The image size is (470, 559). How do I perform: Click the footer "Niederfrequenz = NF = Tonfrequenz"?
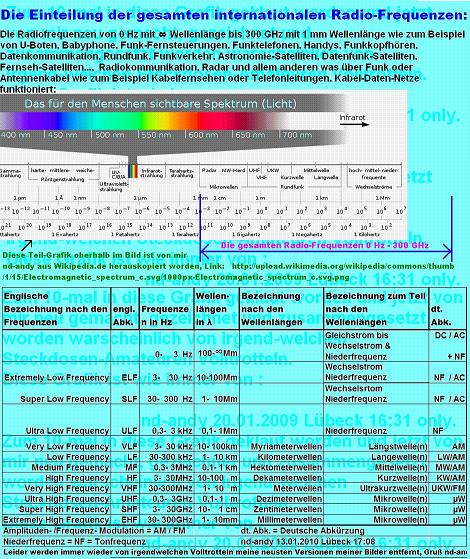point(75,542)
